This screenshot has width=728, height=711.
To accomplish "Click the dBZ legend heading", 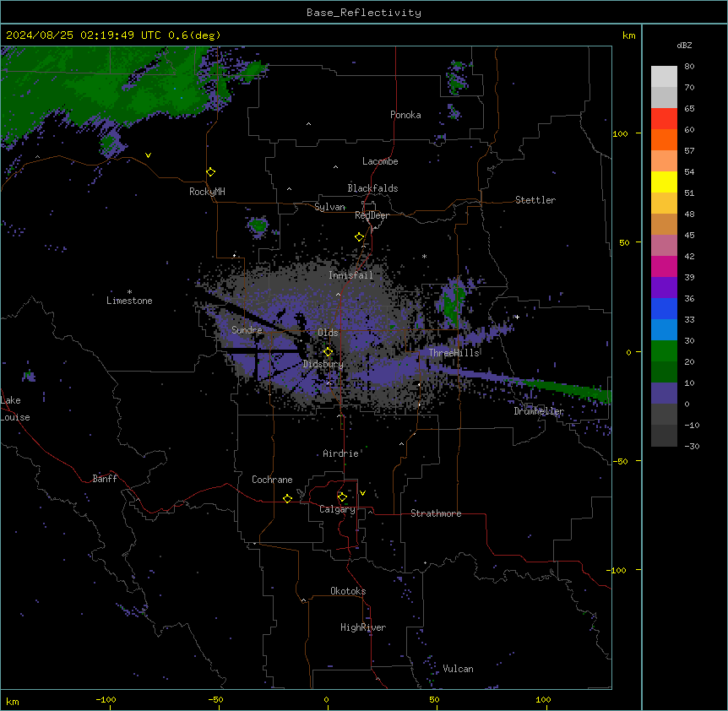I will tap(684, 46).
